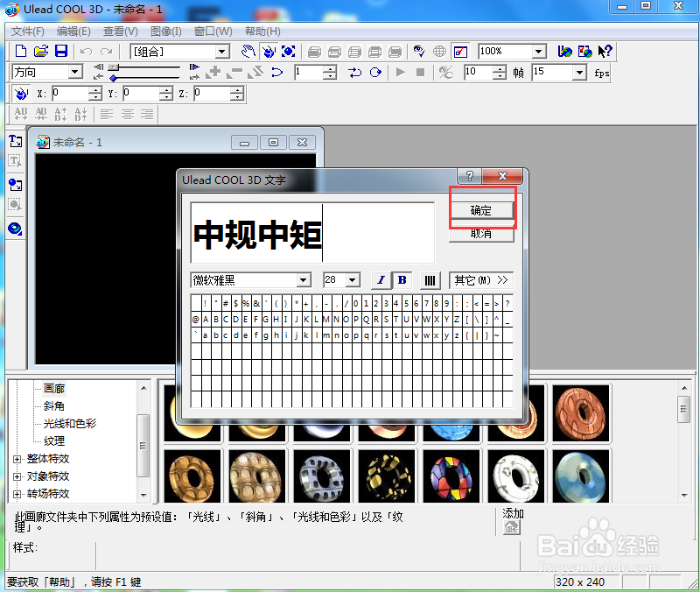
Task: Open the 文件(F) menu
Action: click(x=28, y=32)
